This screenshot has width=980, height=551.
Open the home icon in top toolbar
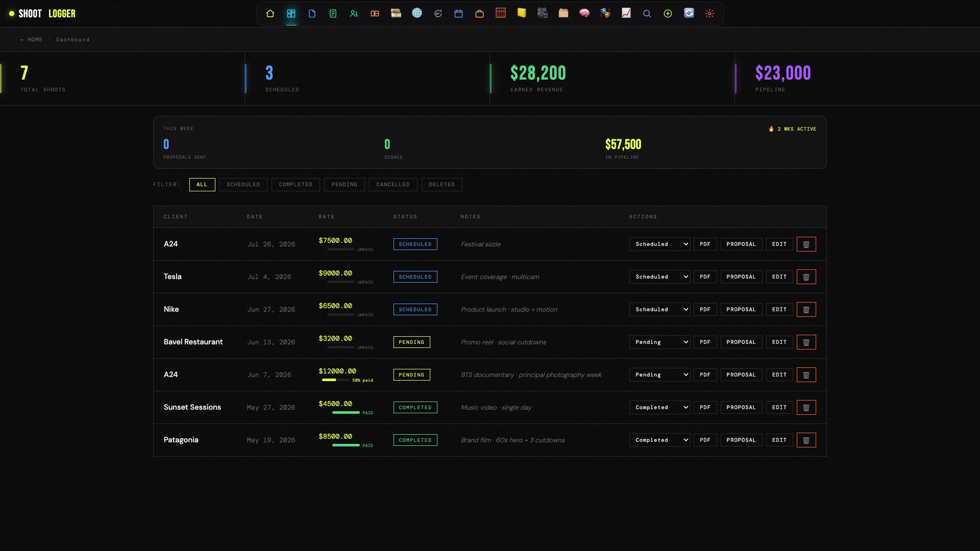coord(270,14)
